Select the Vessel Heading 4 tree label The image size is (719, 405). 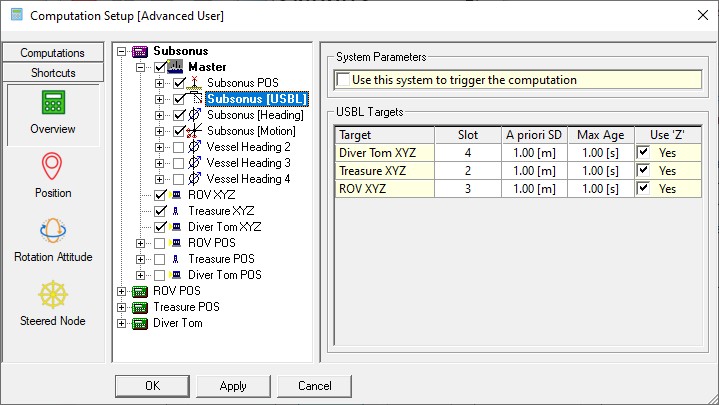[249, 179]
